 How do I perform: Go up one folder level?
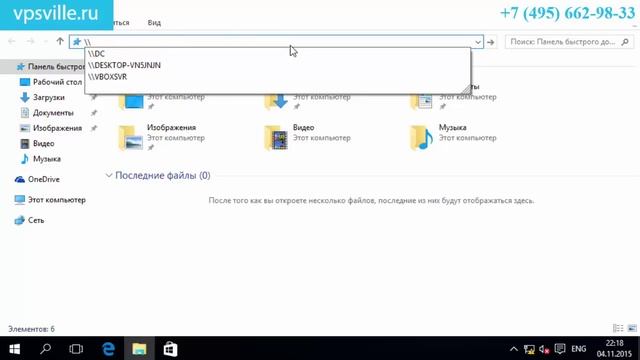[x=60, y=41]
